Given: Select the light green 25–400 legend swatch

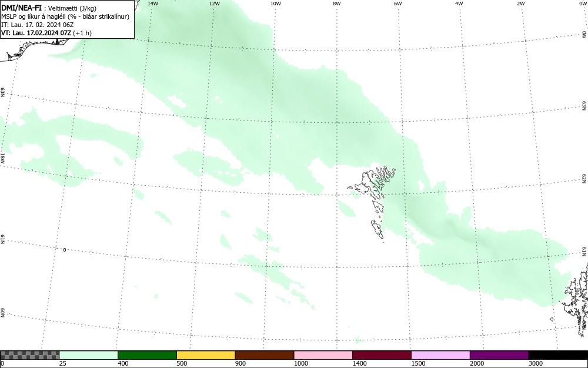Looking at the screenshot, I should coord(89,355).
